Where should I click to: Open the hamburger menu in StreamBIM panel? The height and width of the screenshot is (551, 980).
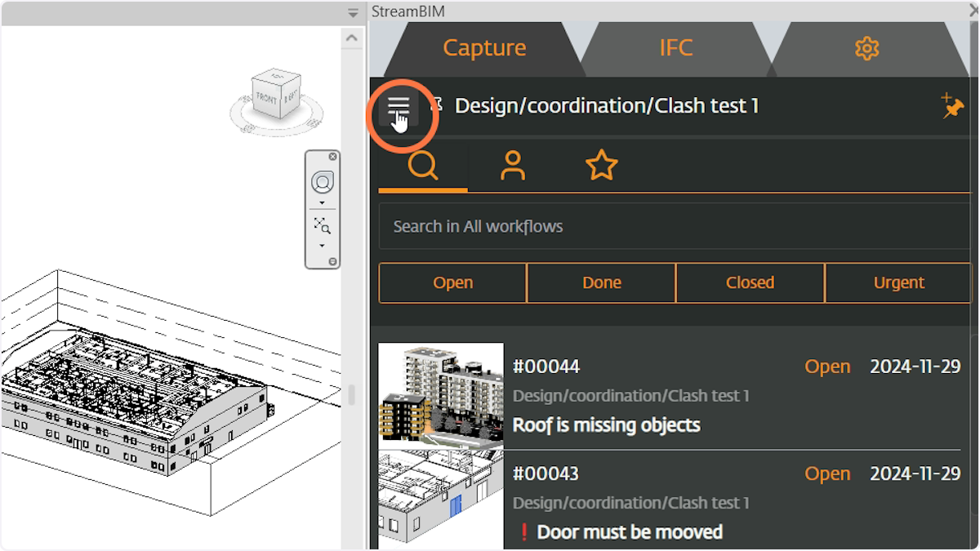pyautogui.click(x=399, y=106)
